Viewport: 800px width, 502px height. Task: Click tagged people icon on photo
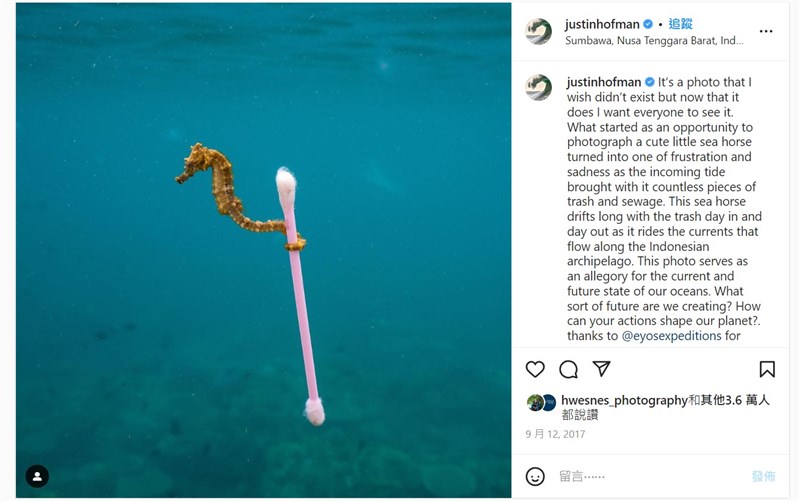(37, 476)
